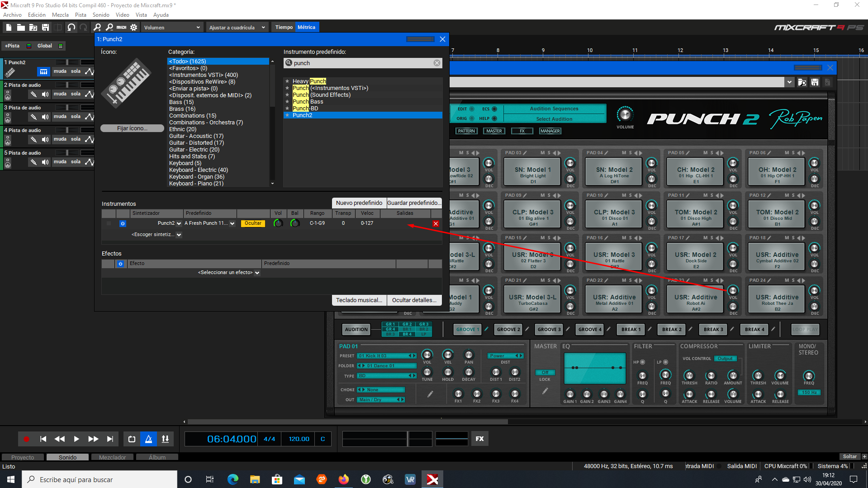Viewport: 868px width, 488px height.
Task: Remove the Punch2 synth with the red X
Action: click(x=436, y=223)
